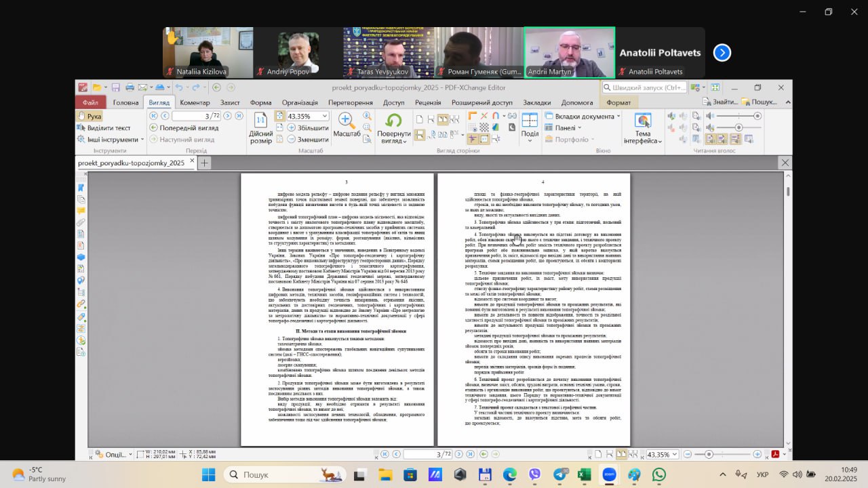Click the Пошук search button
Screen dimensions: 868x488
tap(759, 102)
